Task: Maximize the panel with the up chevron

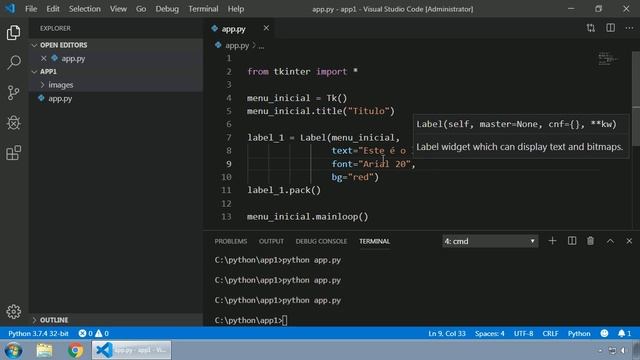Action: [610, 241]
